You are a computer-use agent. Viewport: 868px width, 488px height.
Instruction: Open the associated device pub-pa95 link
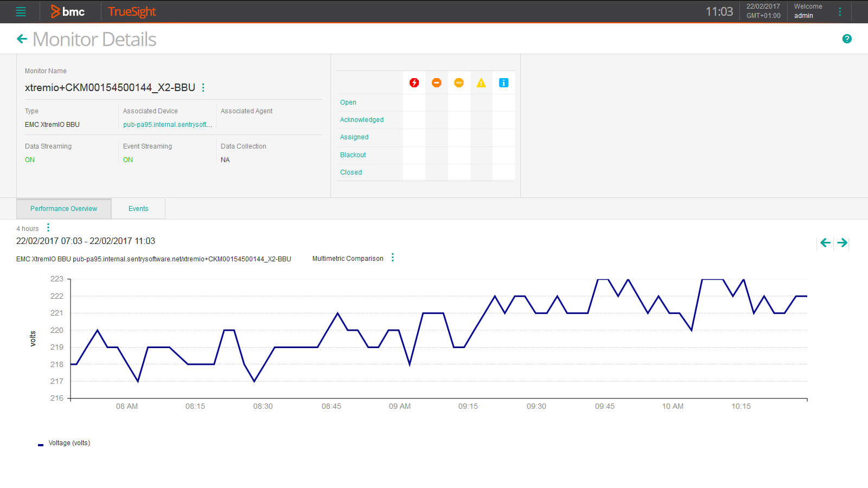167,125
